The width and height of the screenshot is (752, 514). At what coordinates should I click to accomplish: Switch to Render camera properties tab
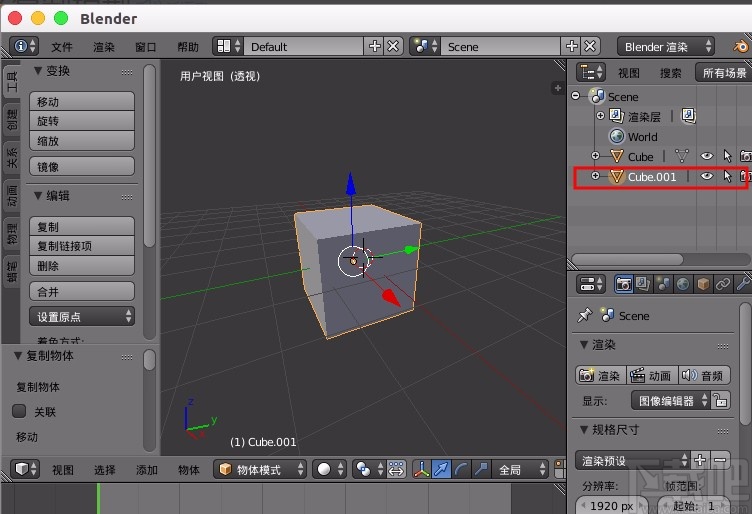coord(623,284)
